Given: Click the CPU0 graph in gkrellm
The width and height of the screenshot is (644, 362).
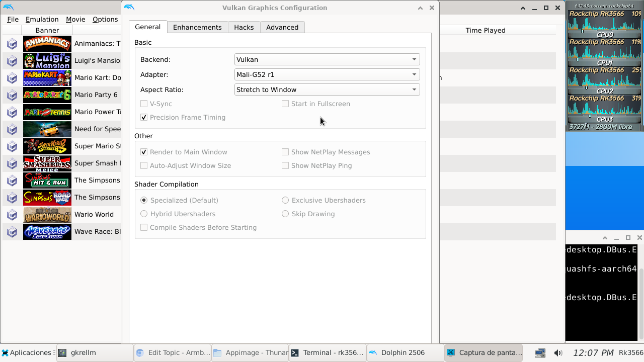Looking at the screenshot, I should 605,24.
